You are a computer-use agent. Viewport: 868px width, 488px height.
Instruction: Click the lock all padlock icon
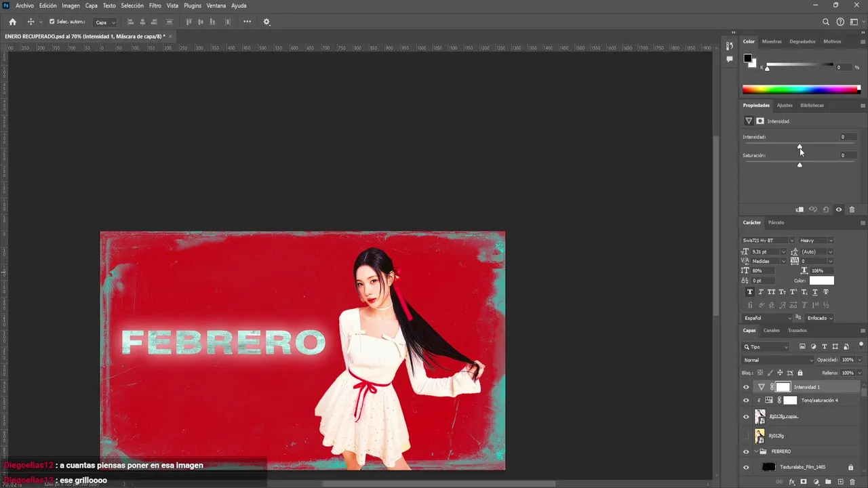pyautogui.click(x=800, y=373)
